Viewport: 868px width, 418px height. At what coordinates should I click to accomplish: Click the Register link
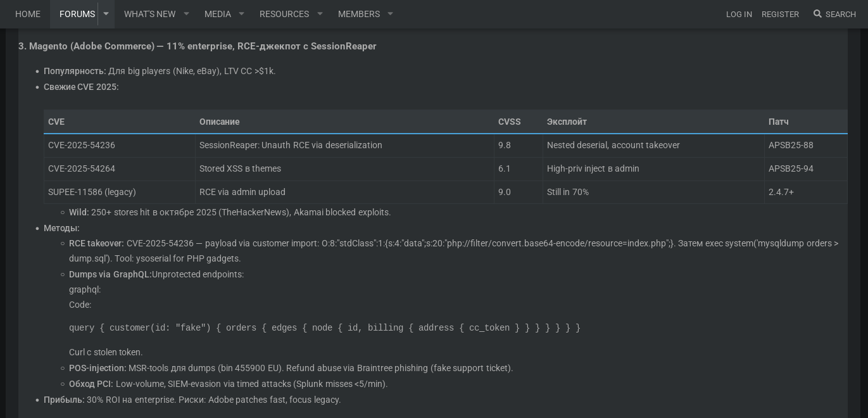[x=780, y=14]
